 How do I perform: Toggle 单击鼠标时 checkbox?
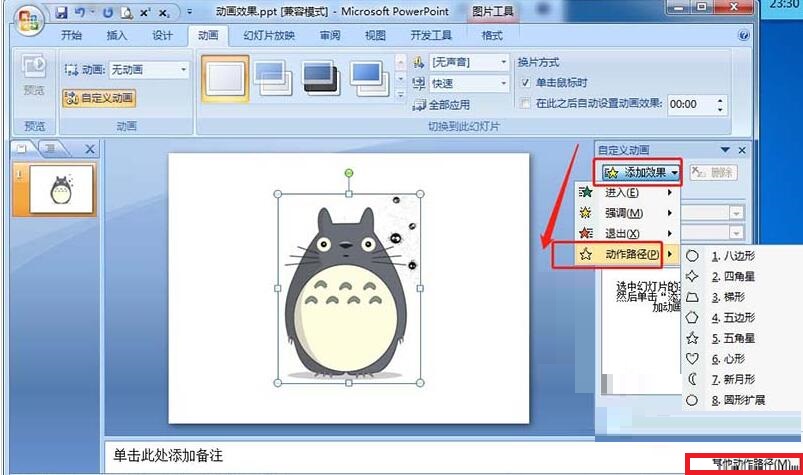[525, 82]
